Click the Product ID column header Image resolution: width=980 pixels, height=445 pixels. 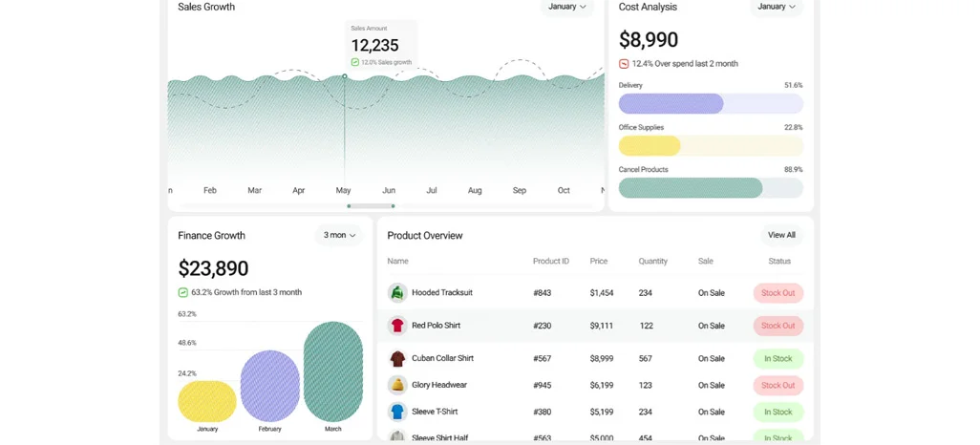(x=550, y=262)
